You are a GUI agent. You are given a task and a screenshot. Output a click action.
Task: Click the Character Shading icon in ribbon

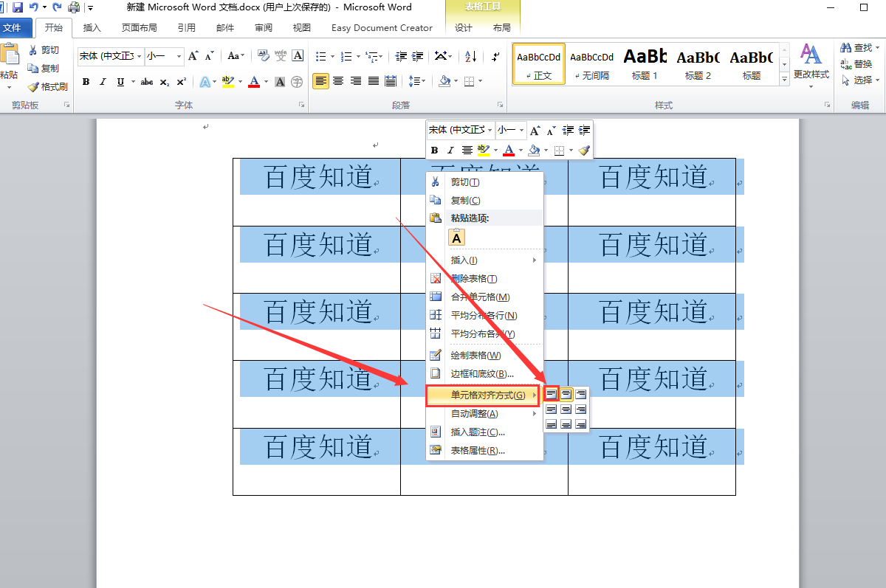[280, 81]
